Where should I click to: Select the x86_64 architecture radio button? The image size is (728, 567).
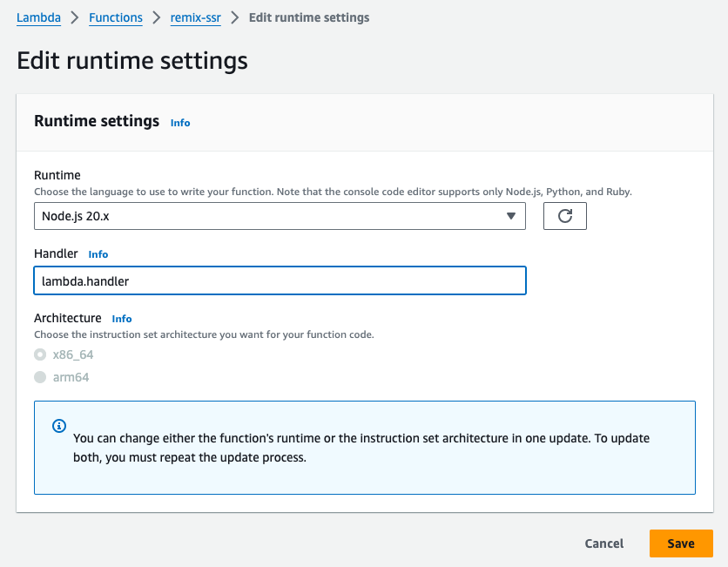pos(40,354)
